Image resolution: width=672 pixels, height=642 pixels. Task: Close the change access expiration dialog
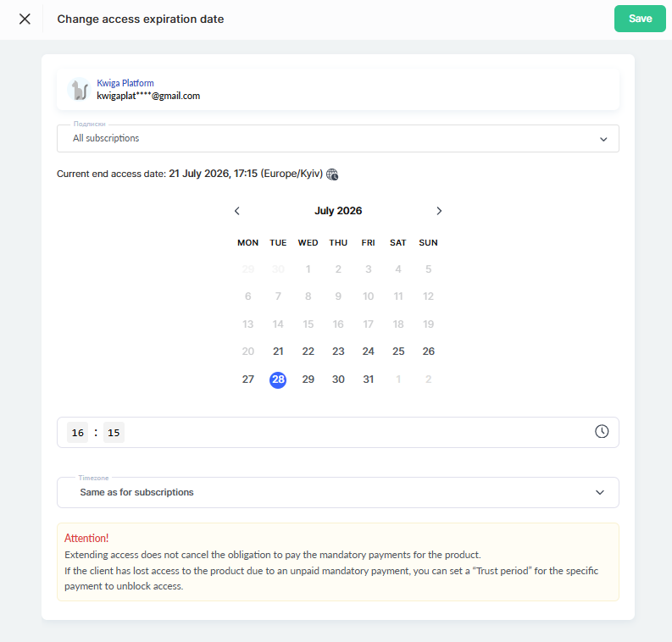tap(25, 19)
